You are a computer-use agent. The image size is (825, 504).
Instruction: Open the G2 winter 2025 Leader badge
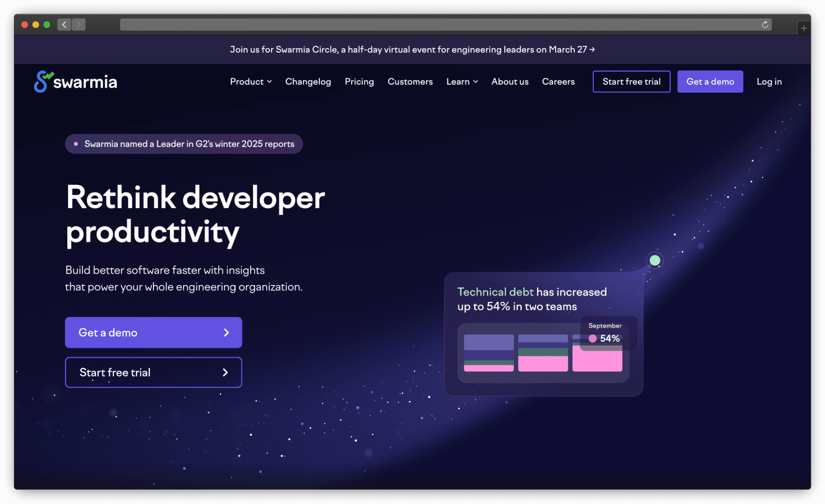pyautogui.click(x=184, y=144)
